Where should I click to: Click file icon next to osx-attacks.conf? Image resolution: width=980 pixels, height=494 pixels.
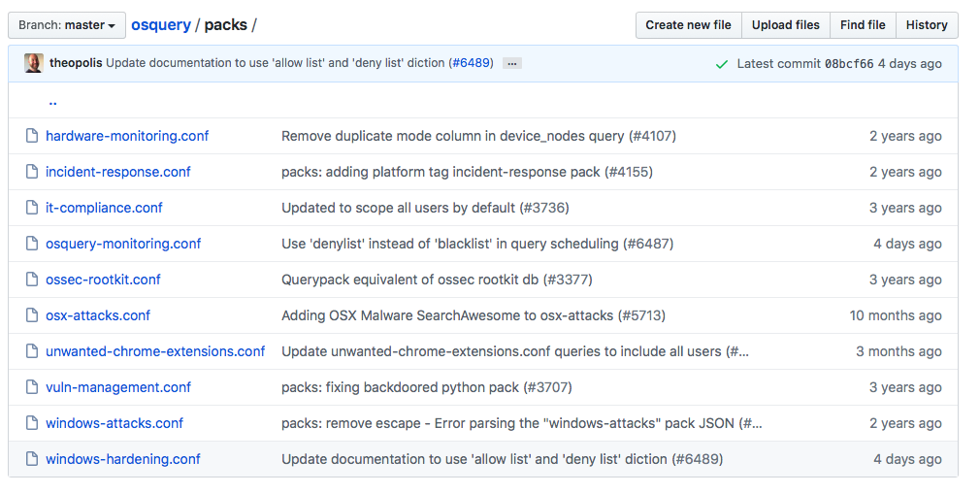tap(32, 315)
